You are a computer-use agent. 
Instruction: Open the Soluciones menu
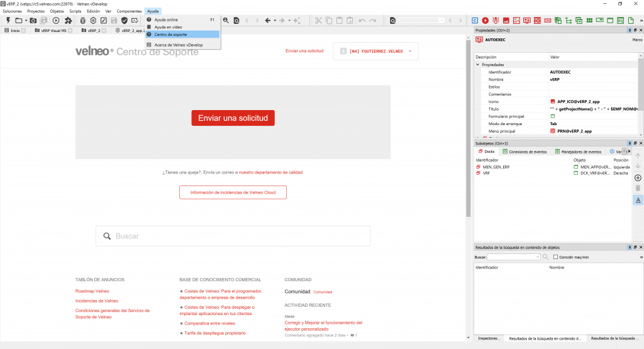13,11
